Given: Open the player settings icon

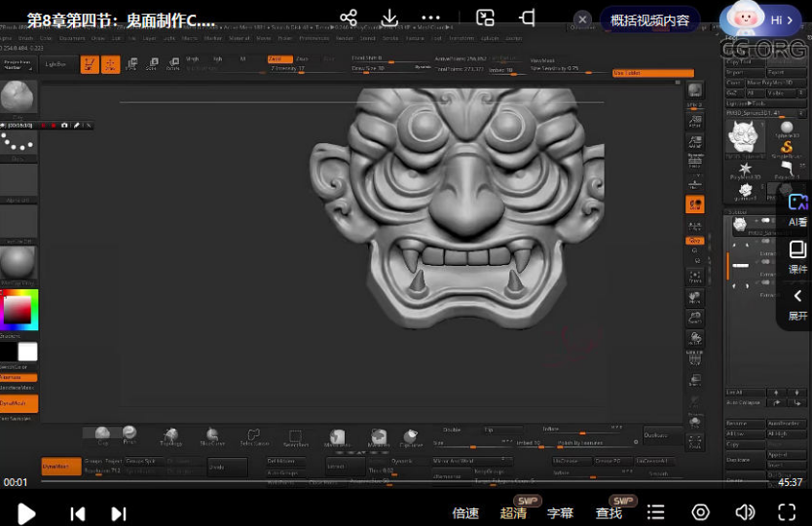Looking at the screenshot, I should coord(701,513).
